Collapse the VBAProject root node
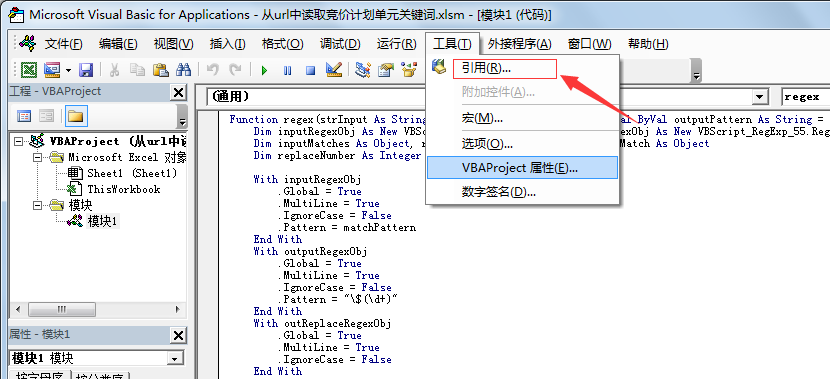Viewport: 830px width, 379px height. [19, 141]
